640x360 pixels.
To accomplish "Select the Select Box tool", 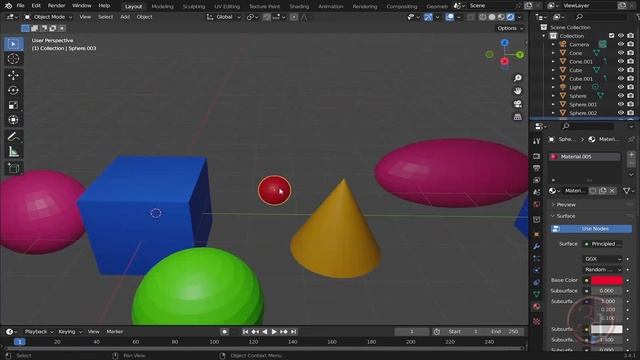I will click(13, 44).
